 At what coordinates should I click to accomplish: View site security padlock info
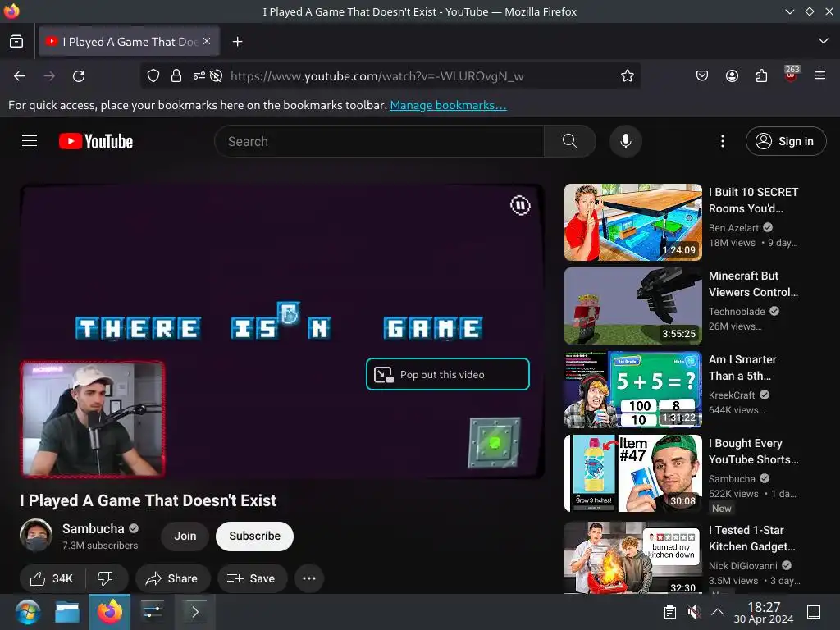(176, 76)
